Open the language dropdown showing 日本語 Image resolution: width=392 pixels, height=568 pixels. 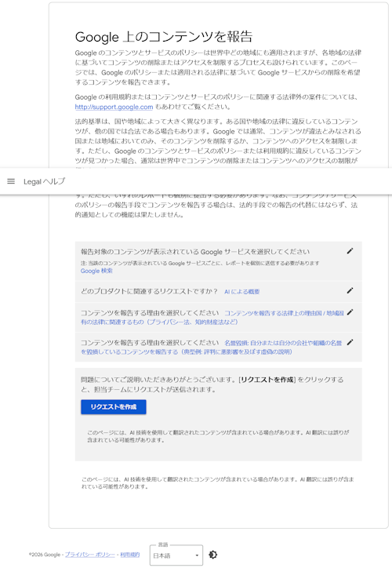[x=176, y=555]
